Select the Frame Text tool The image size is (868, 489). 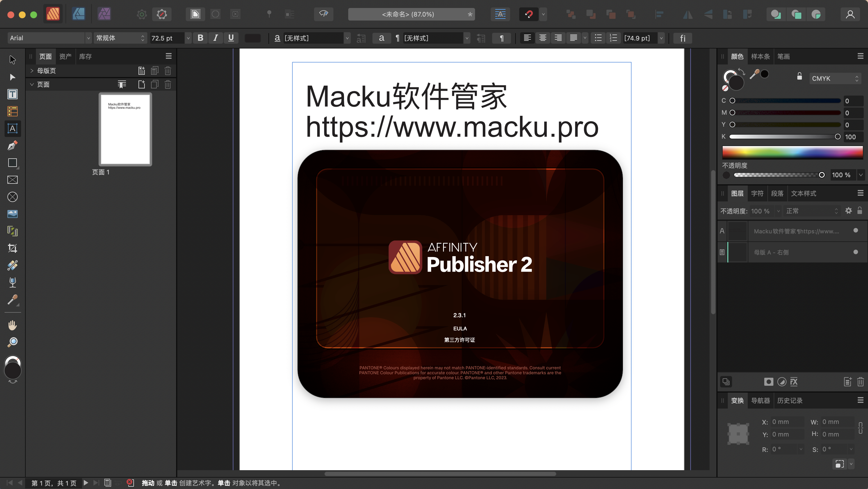[x=13, y=94]
